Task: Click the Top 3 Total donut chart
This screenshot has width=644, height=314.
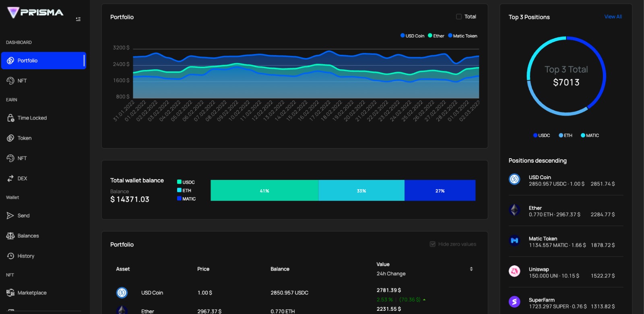Action: (566, 76)
